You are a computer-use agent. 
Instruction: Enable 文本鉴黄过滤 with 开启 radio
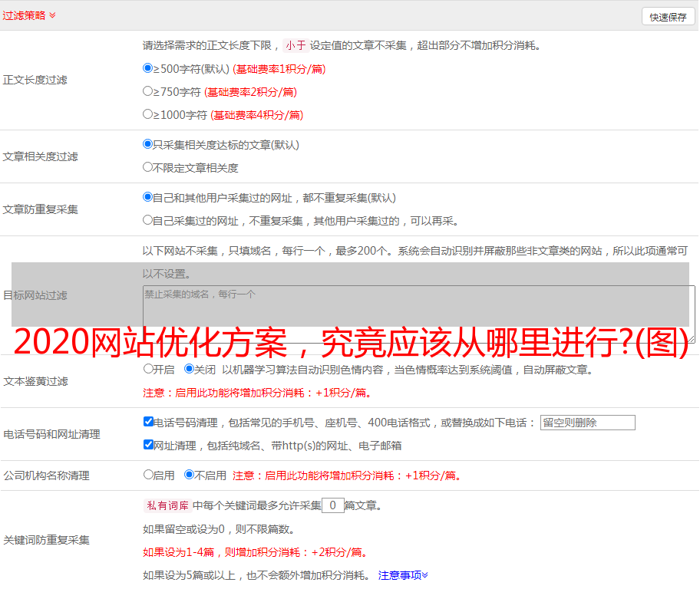pos(148,369)
